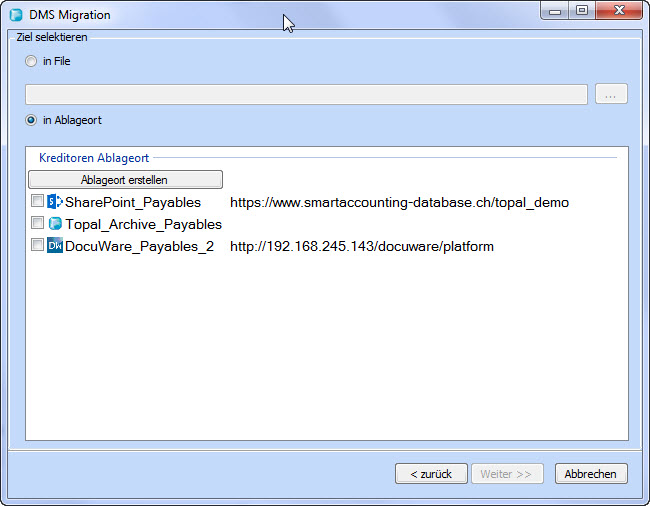The height and width of the screenshot is (506, 650).
Task: Select the Topal_Archive_Payables entry name
Action: tap(143, 224)
